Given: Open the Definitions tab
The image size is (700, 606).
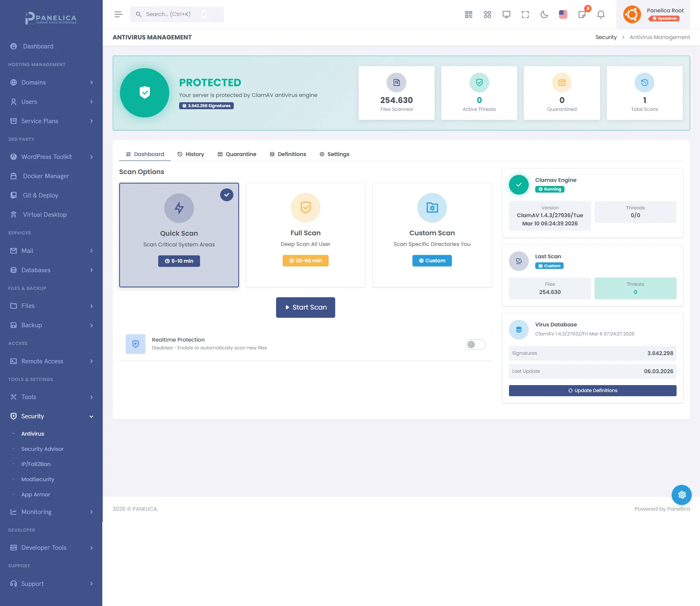Looking at the screenshot, I should [x=288, y=154].
